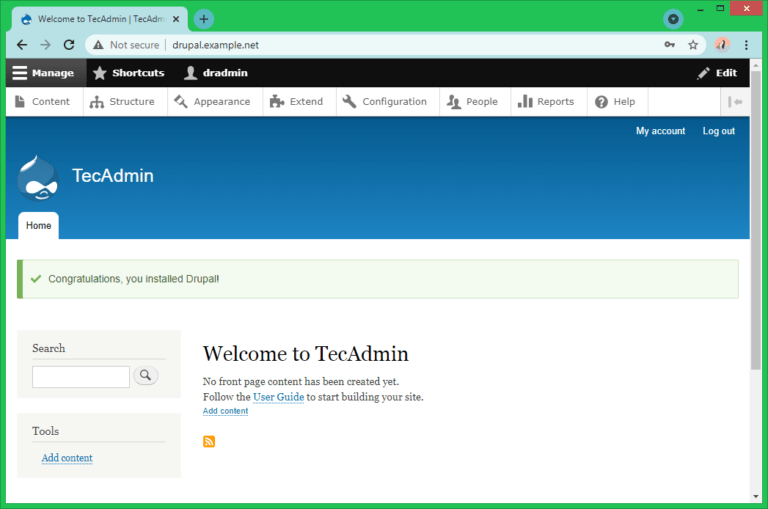Bookmark page with star icon
This screenshot has width=768, height=509.
(693, 45)
